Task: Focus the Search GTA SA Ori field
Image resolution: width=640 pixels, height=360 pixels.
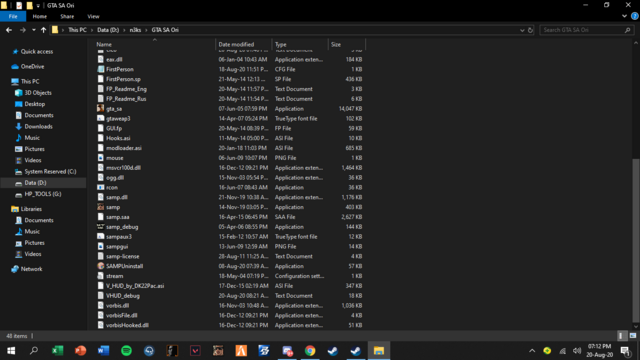Action: [x=587, y=30]
